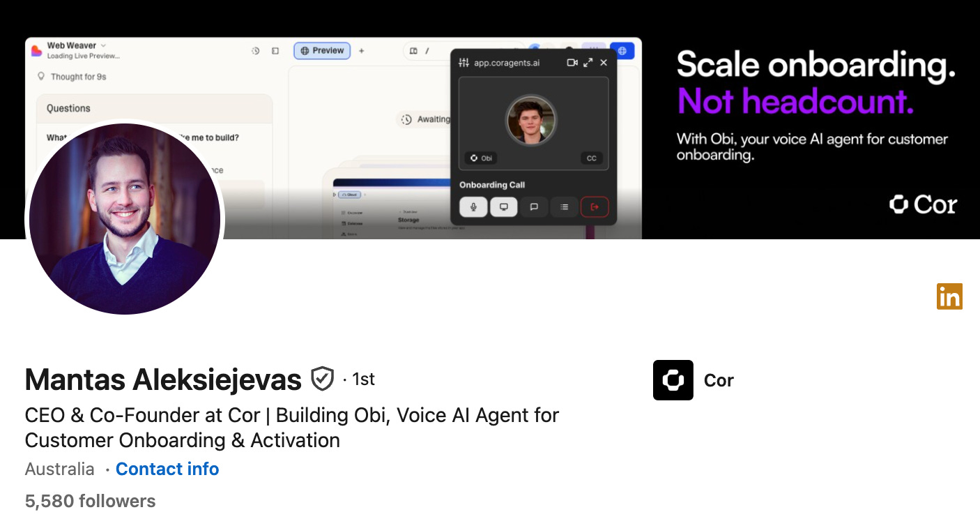Open the Cor company logo icon
Viewport: 980px width, 519px height.
pyautogui.click(x=673, y=380)
